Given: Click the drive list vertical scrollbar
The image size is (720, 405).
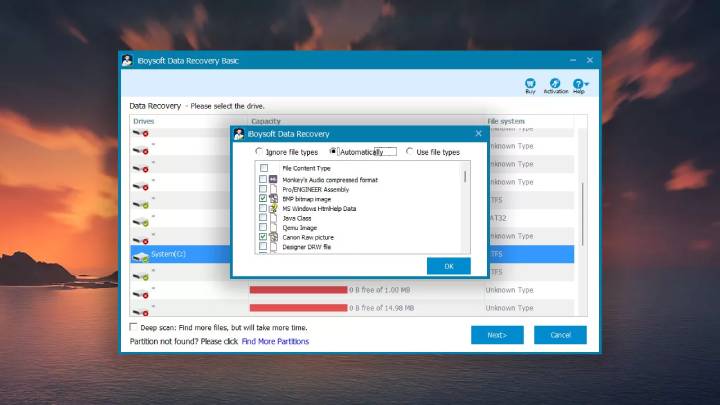Looking at the screenshot, I should coord(582,214).
